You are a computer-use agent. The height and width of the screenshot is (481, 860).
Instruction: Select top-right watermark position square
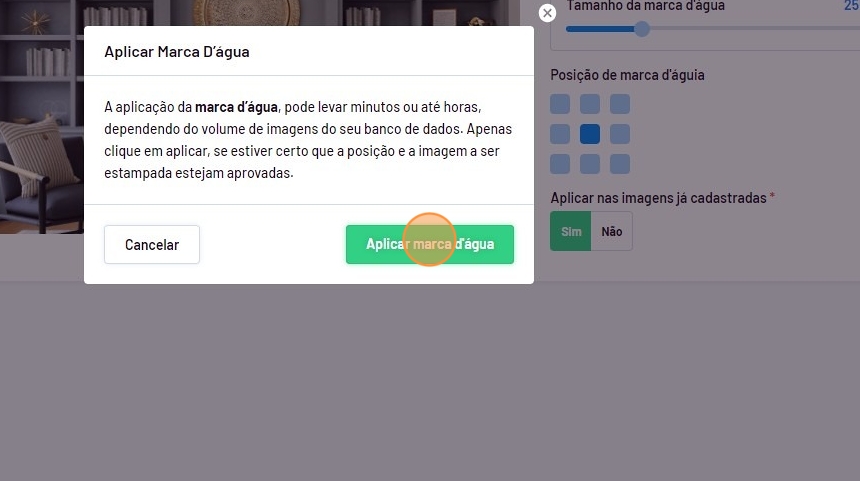click(x=620, y=104)
